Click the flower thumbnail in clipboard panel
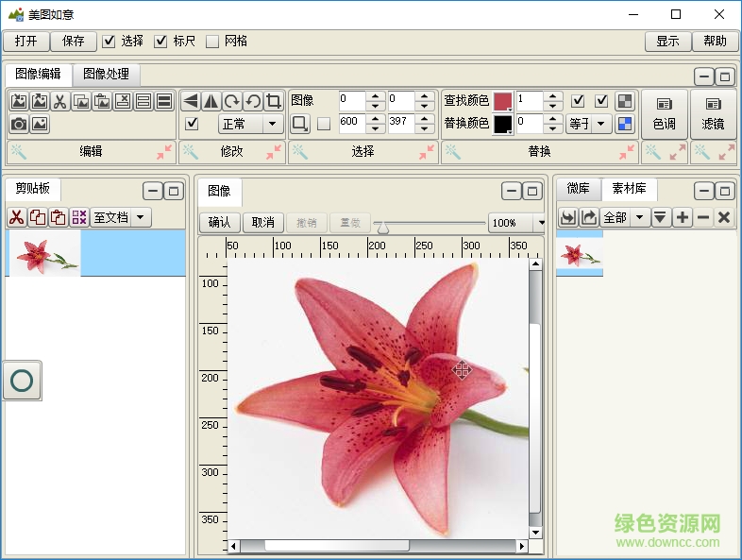This screenshot has height=560, width=742. click(x=43, y=255)
